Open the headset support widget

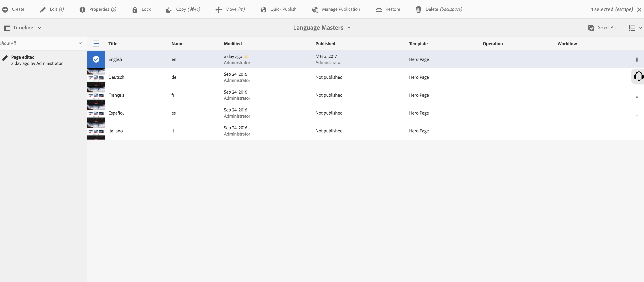coord(638,76)
